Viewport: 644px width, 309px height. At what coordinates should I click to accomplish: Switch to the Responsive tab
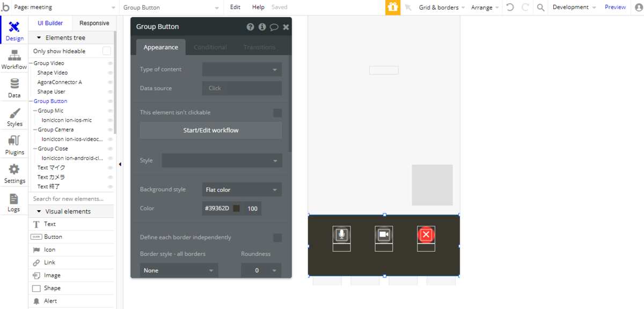tap(94, 24)
